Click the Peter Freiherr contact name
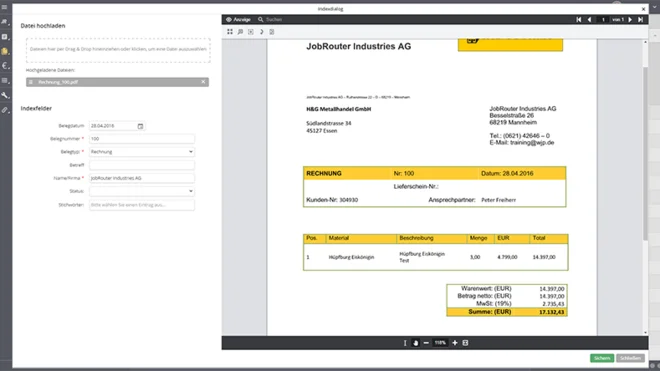This screenshot has height=371, width=660. 498,200
